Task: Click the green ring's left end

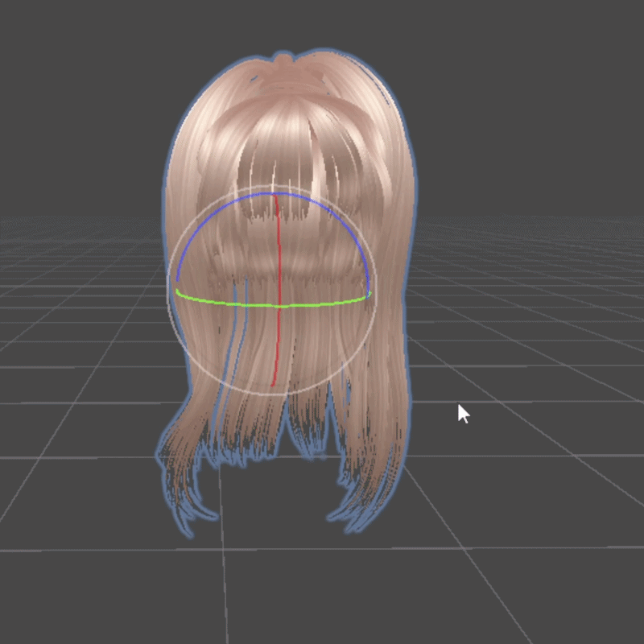Action: coord(178,293)
